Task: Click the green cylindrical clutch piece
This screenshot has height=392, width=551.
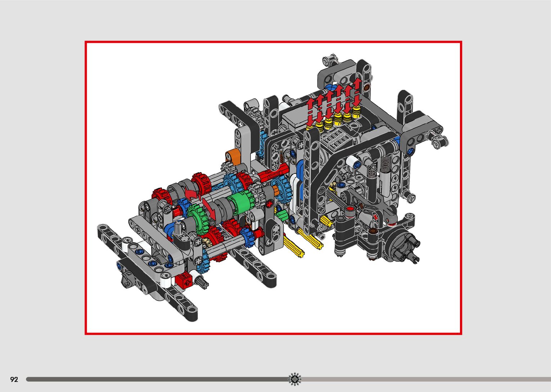Action: point(239,204)
